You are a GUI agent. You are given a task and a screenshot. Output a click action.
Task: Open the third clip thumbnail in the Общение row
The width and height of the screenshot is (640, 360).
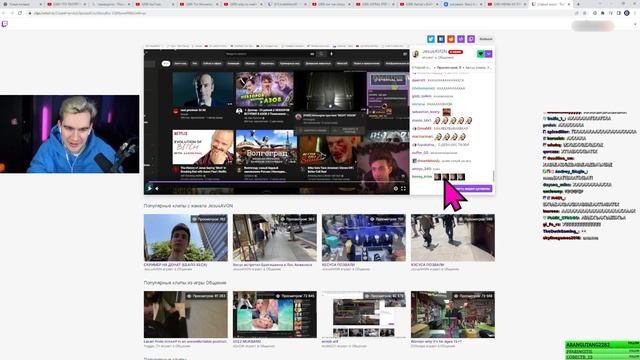(x=364, y=314)
